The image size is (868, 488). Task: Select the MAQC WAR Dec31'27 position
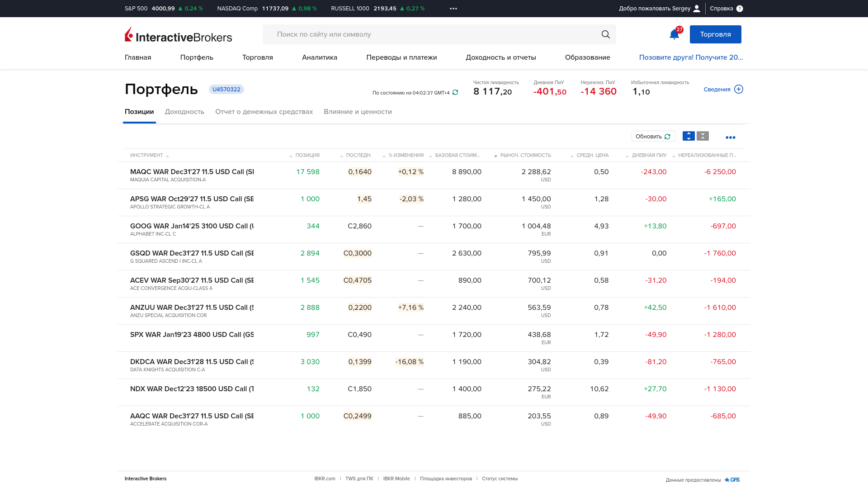tap(434, 175)
